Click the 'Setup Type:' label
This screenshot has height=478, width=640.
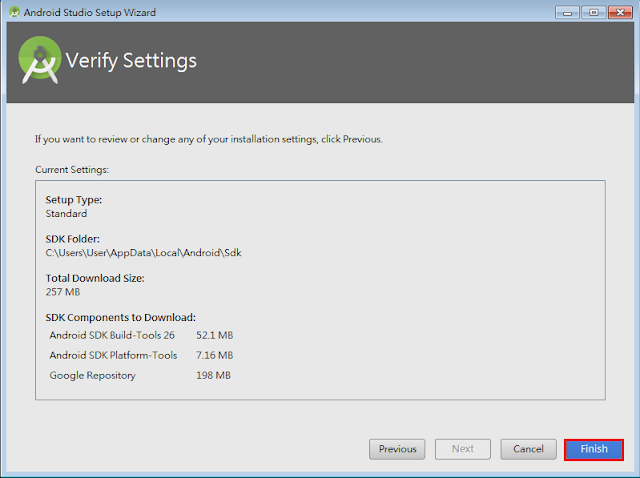(73, 200)
